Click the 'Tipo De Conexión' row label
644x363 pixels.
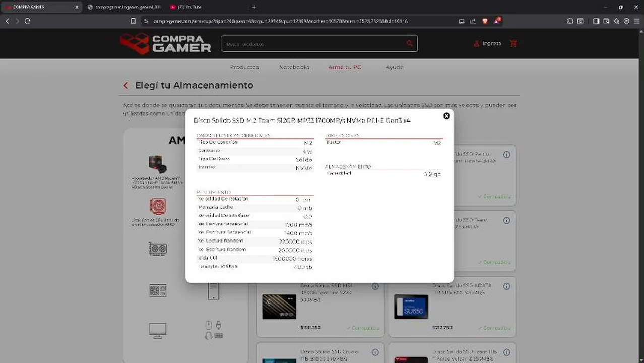click(218, 142)
